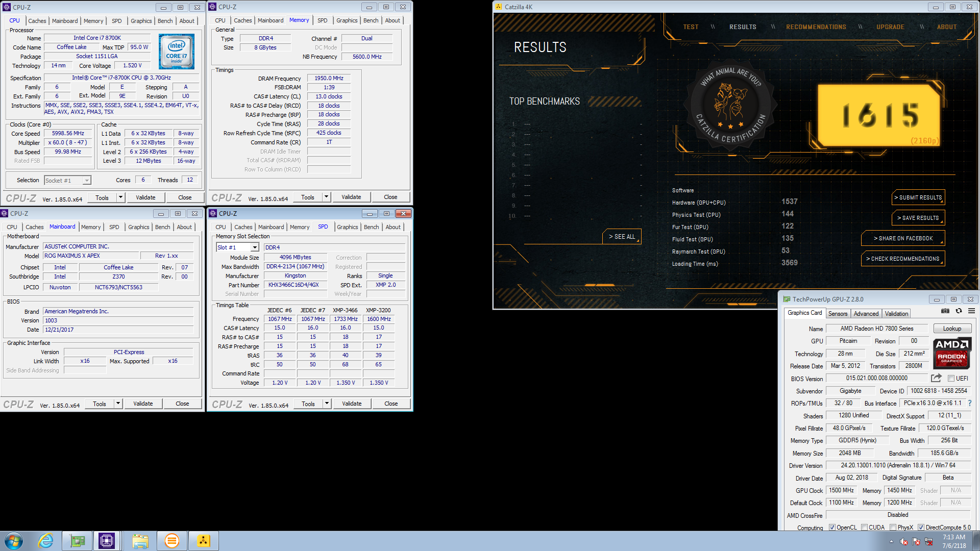Expand Tools dropdown arrow in SPD tab window
The width and height of the screenshot is (980, 551).
point(327,404)
